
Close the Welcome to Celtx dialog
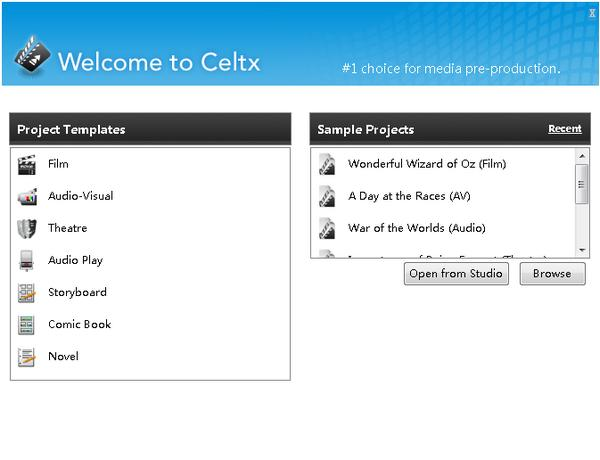click(592, 13)
